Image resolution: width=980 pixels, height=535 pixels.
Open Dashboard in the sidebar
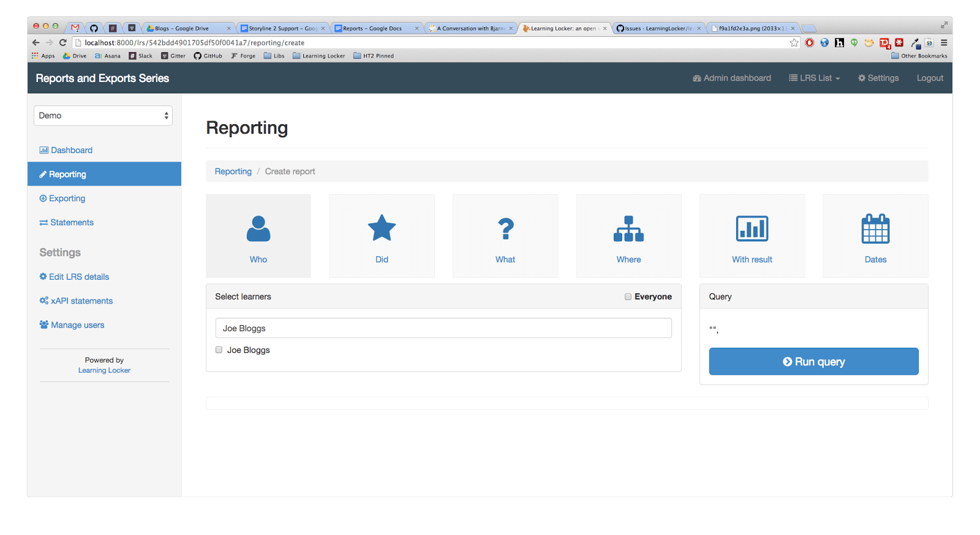tap(66, 150)
